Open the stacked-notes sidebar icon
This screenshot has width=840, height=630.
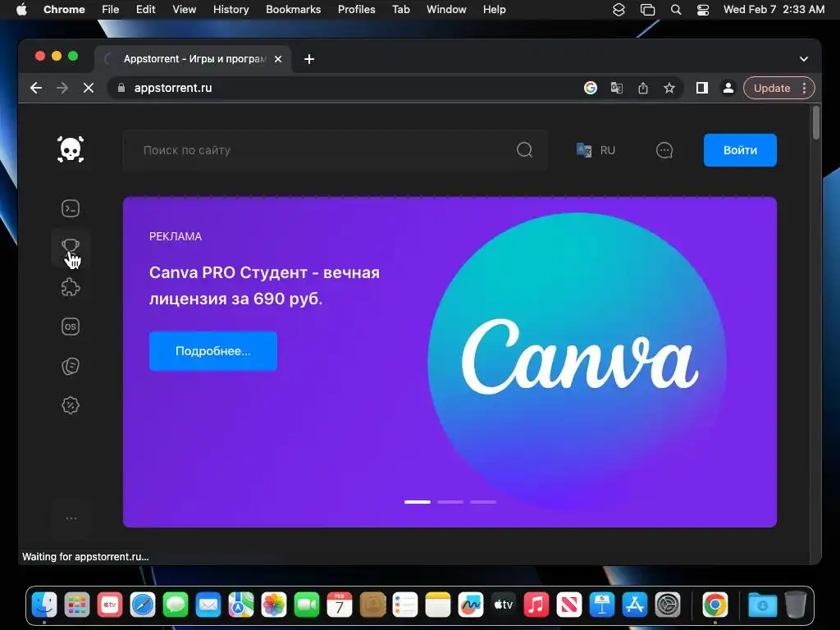71,366
